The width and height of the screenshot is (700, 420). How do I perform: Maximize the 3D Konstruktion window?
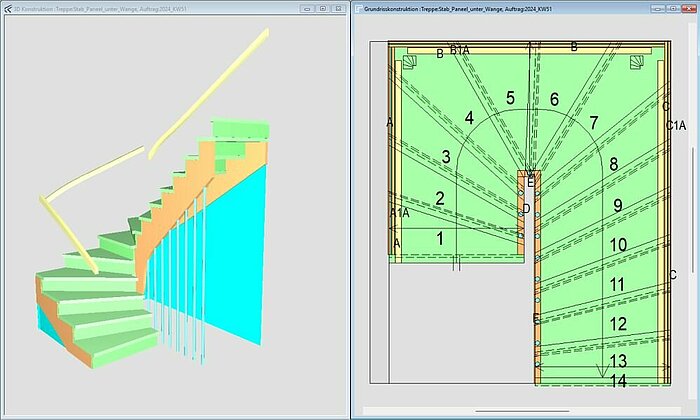321,8
